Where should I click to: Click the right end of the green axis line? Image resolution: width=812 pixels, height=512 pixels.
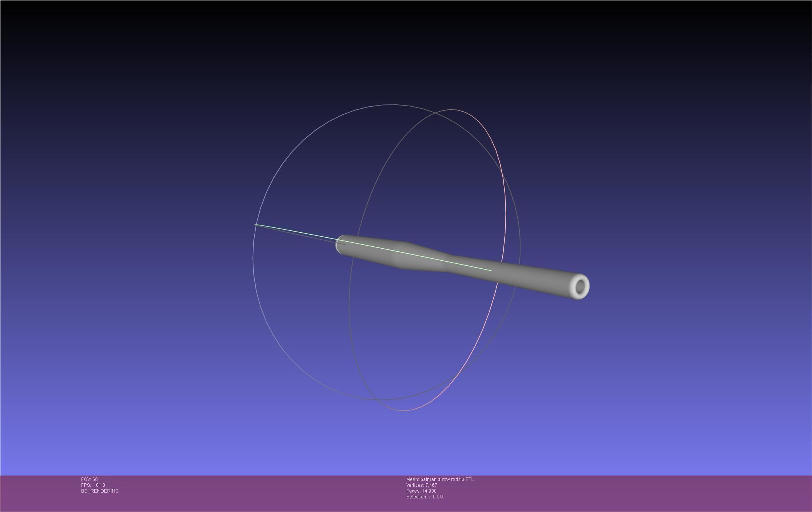point(490,270)
